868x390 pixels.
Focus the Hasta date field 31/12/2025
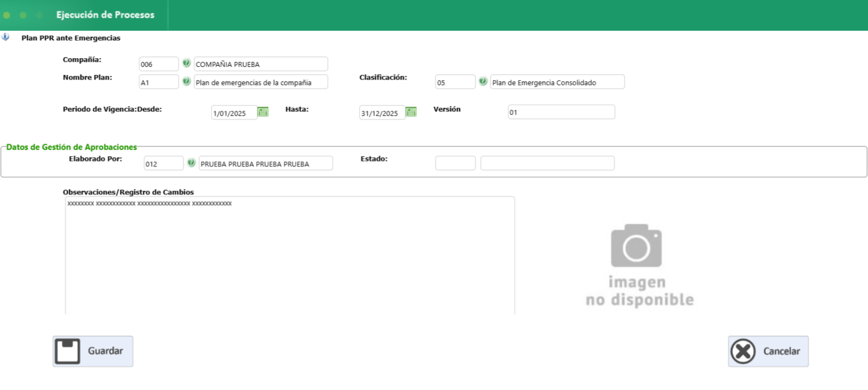click(382, 112)
